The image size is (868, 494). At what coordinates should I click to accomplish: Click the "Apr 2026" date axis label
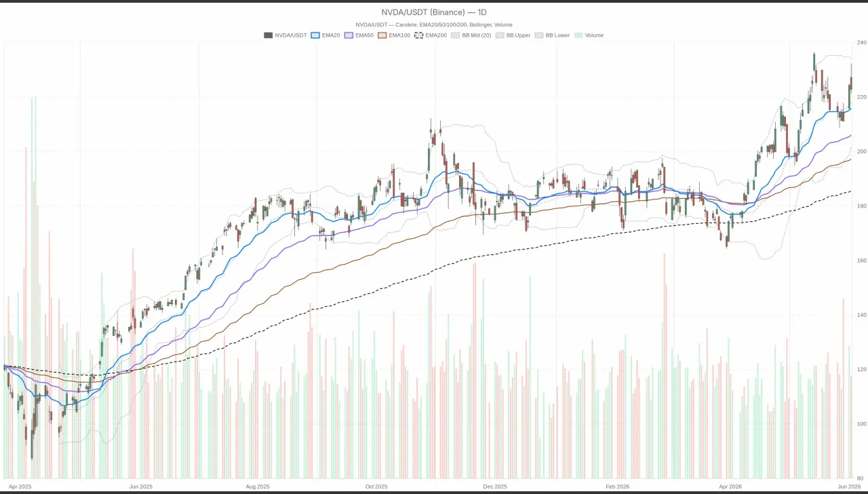click(x=730, y=487)
